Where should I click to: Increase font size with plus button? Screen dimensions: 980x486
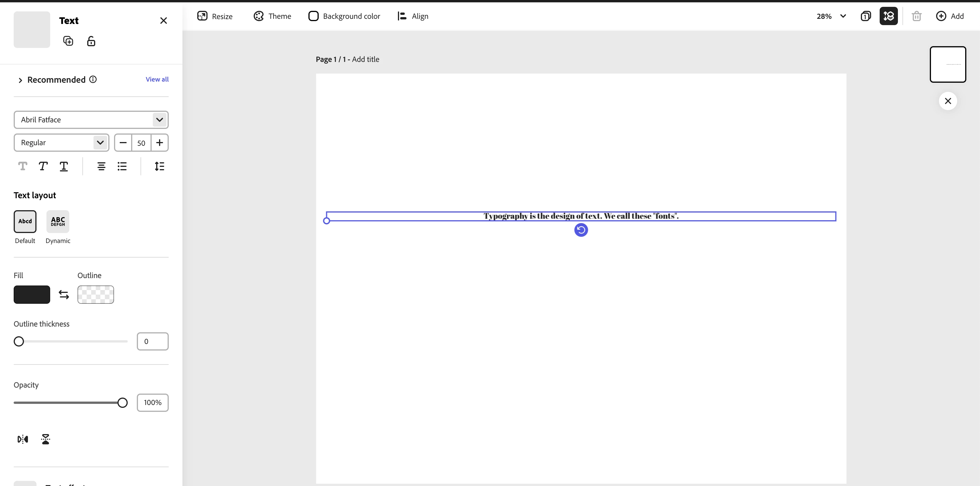(x=159, y=143)
